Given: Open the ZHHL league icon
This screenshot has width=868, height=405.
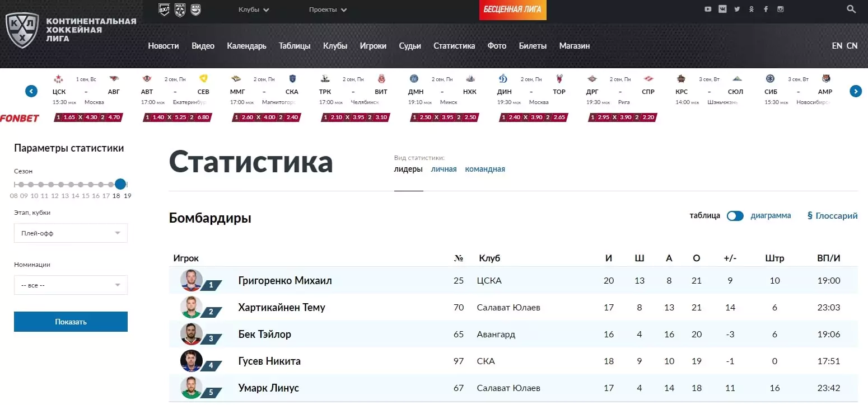Looking at the screenshot, I should (x=195, y=10).
